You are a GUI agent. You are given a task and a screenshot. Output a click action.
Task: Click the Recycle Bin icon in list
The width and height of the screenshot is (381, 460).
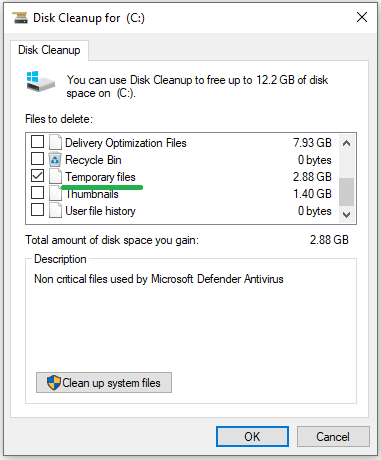tap(55, 159)
